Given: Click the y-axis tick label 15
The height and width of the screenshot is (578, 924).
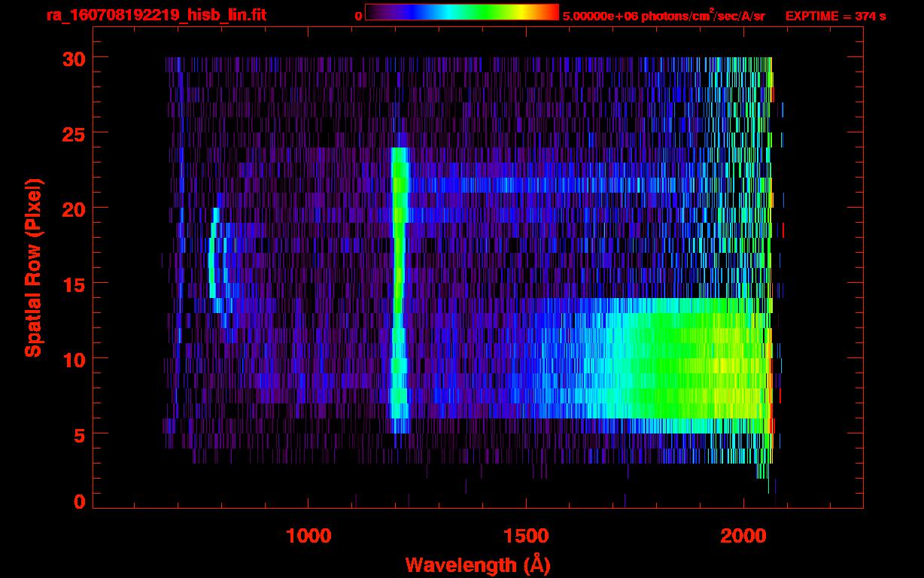Looking at the screenshot, I should 72,284.
